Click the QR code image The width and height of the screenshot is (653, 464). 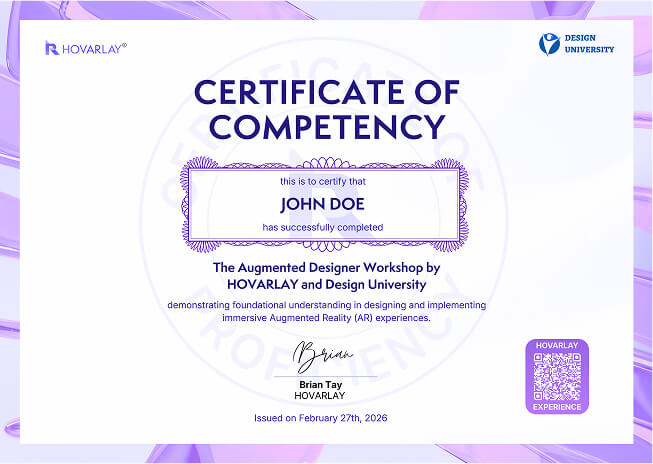pos(557,377)
